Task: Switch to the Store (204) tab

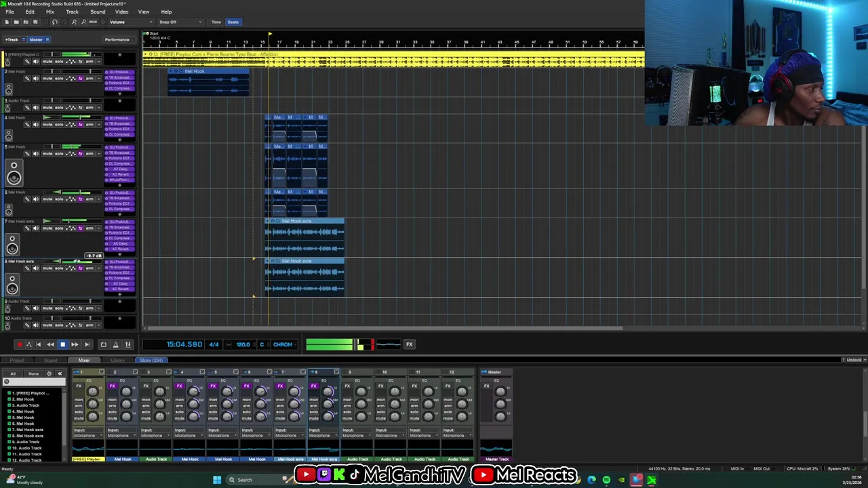Action: (x=151, y=361)
